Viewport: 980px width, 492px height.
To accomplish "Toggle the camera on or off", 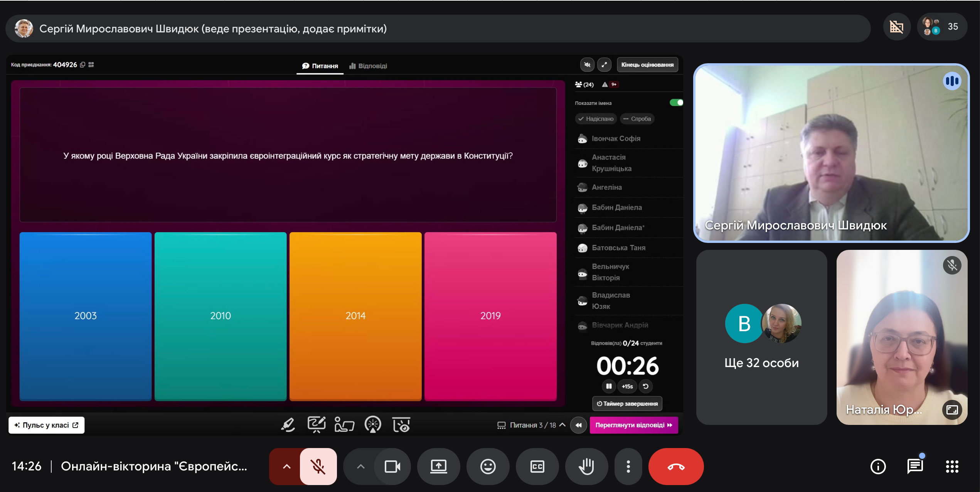I will click(392, 467).
